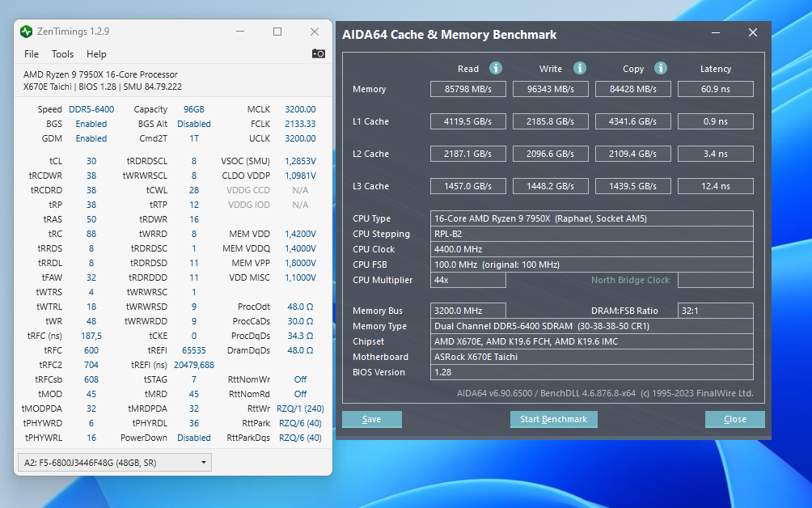Click the FCLK 2133.33 value

(300, 124)
